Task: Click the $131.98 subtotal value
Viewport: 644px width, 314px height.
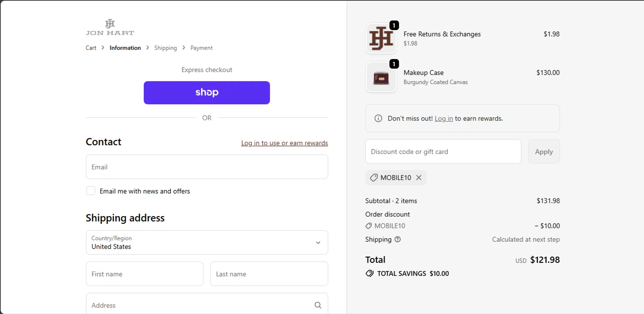Action: 548,201
